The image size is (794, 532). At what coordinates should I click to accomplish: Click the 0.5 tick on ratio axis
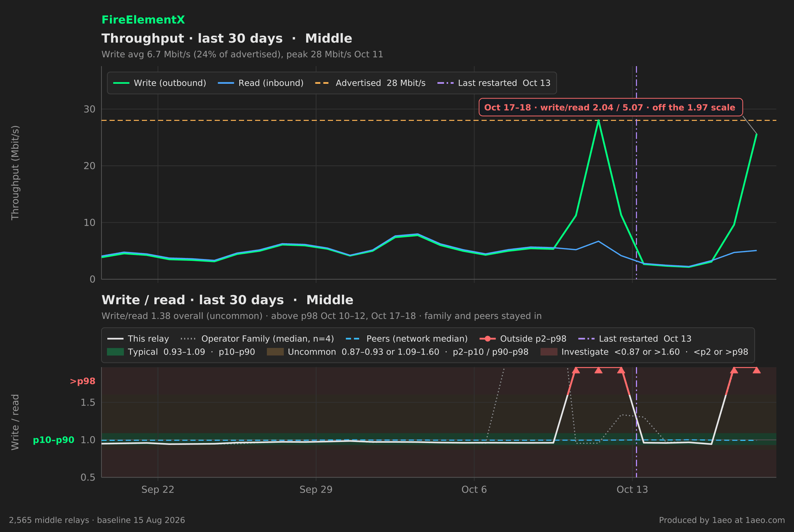point(88,478)
